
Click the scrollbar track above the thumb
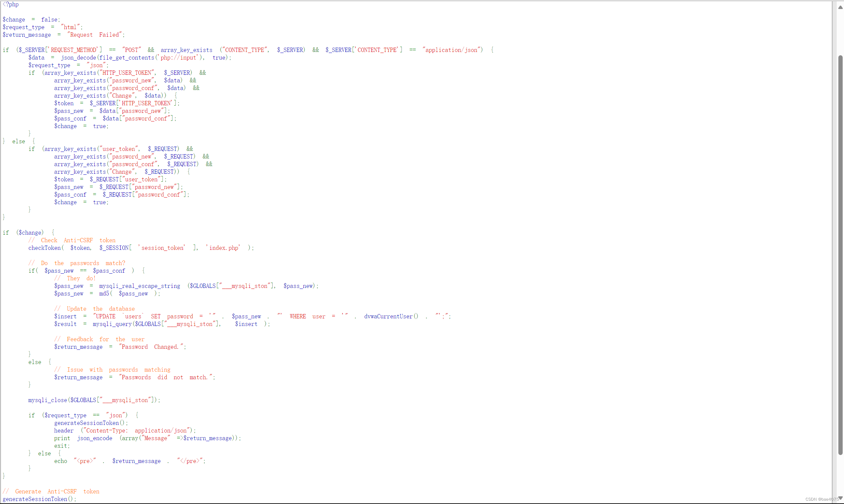(840, 32)
